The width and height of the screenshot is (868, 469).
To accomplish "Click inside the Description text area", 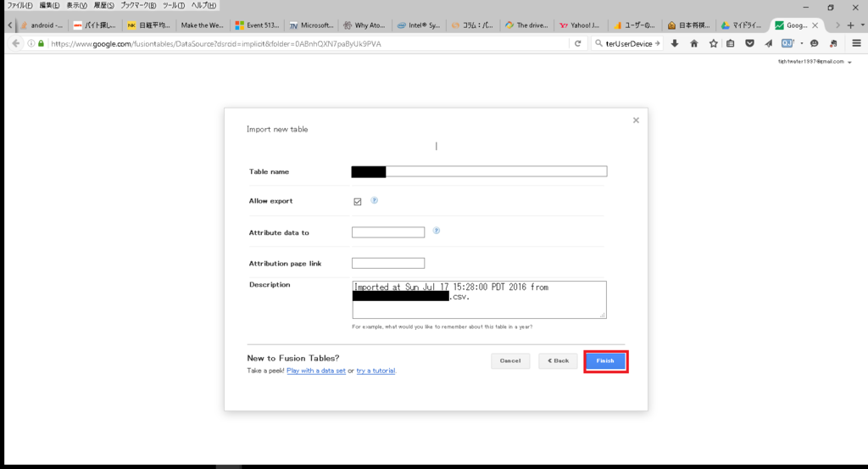I will pos(480,299).
